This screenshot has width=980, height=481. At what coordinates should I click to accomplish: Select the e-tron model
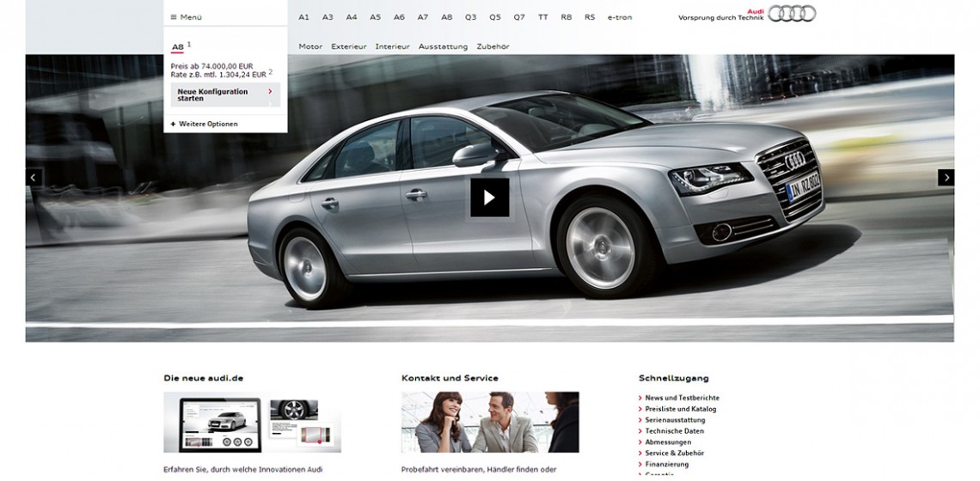tap(620, 17)
